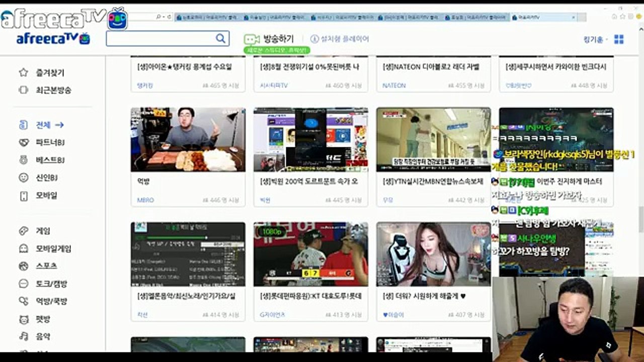Image resolution: width=644 pixels, height=362 pixels.
Task: Click the afreecaTV header logo
Action: tap(53, 39)
